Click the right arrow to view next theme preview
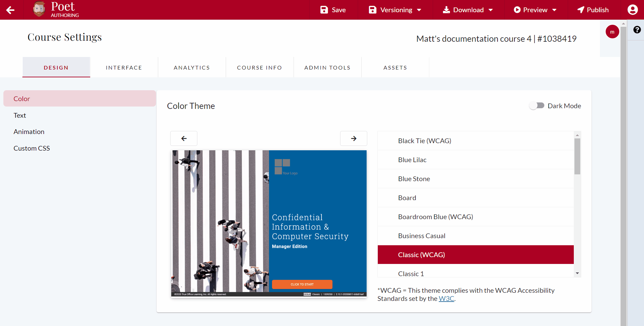Viewport: 644px width, 326px height. click(353, 138)
